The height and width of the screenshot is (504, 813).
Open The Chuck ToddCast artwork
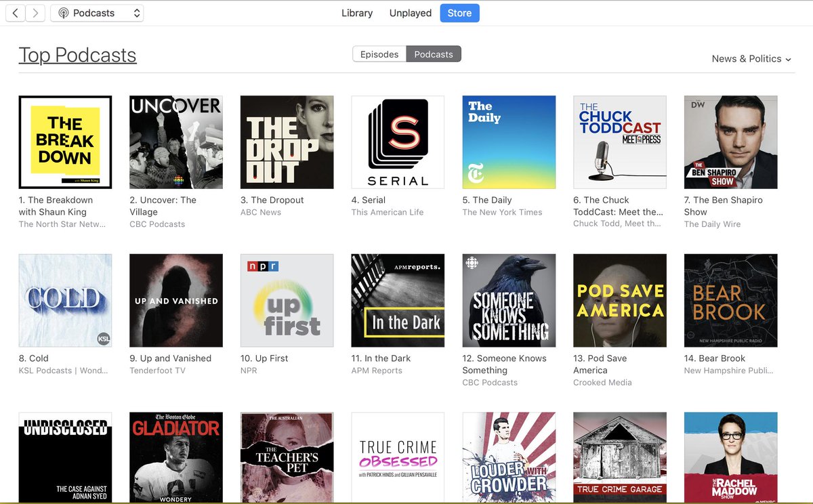(x=620, y=142)
